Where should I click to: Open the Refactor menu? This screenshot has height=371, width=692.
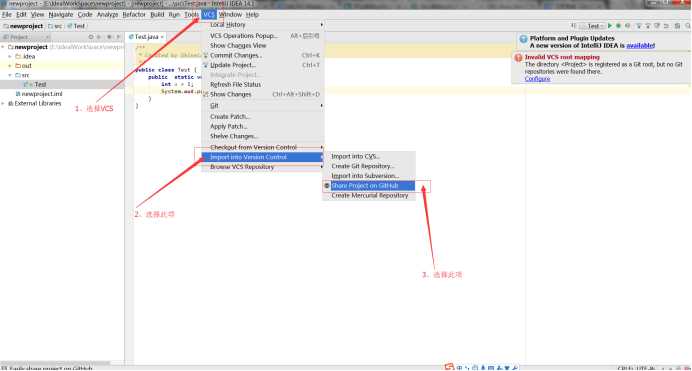tap(134, 15)
